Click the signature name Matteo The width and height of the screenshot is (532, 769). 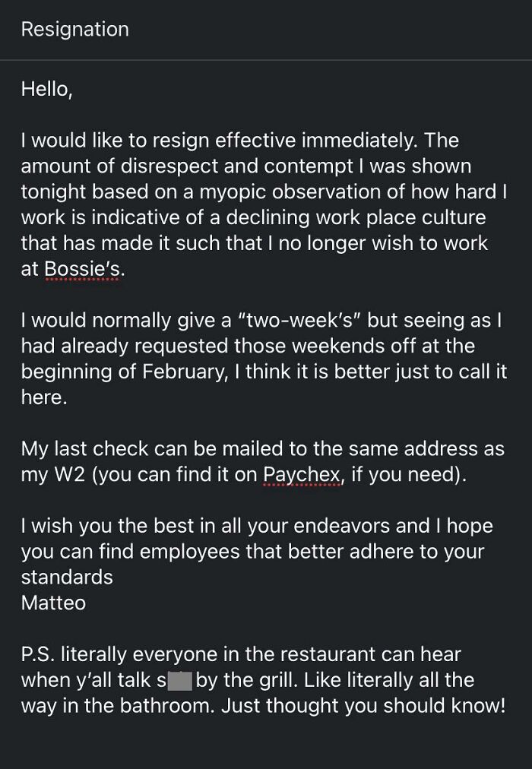[53, 603]
